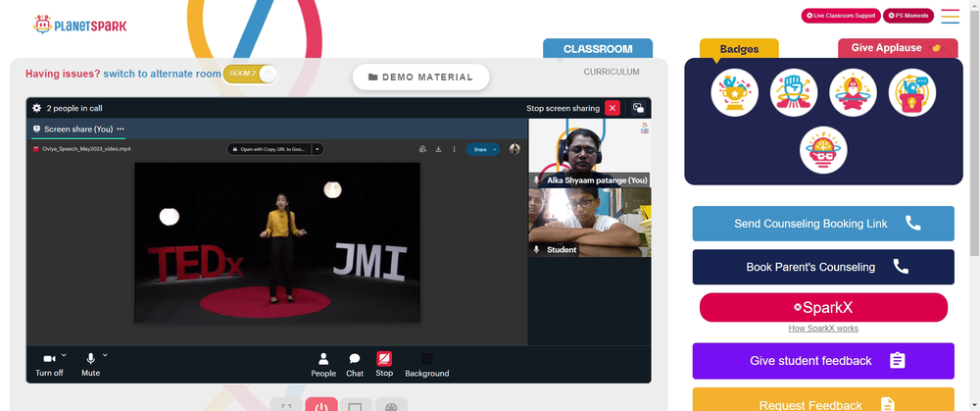Image resolution: width=980 pixels, height=411 pixels.
Task: Award the trophy star badge
Action: tap(734, 92)
